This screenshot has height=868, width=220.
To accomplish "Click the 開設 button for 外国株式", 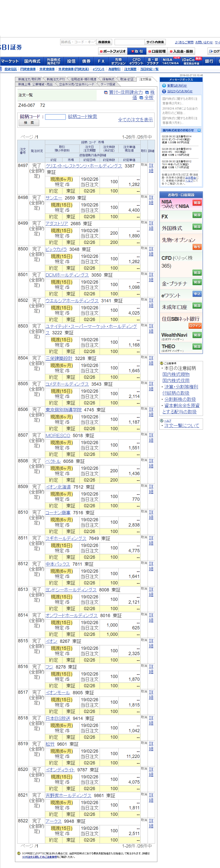I will click(x=197, y=227).
